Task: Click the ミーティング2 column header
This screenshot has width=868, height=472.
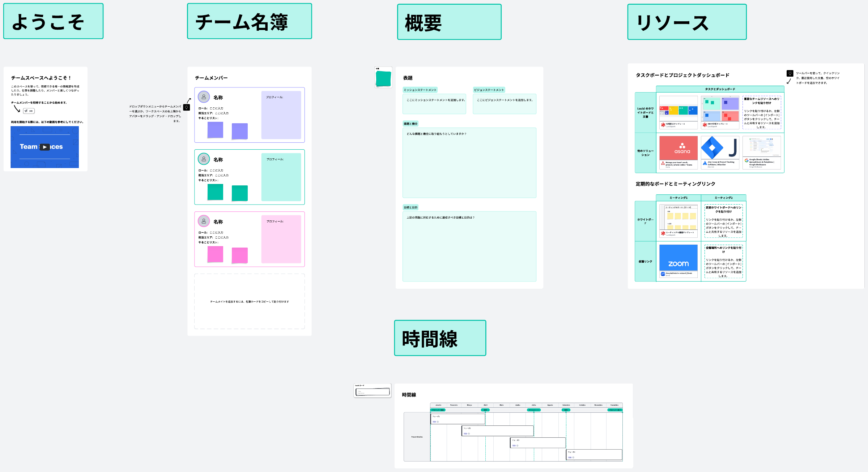Action: (x=723, y=198)
